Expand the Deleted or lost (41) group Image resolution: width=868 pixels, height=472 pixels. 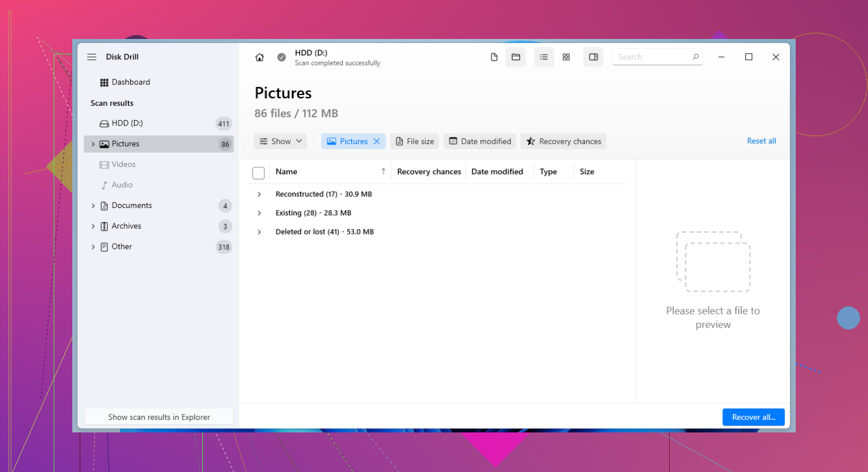(x=259, y=232)
